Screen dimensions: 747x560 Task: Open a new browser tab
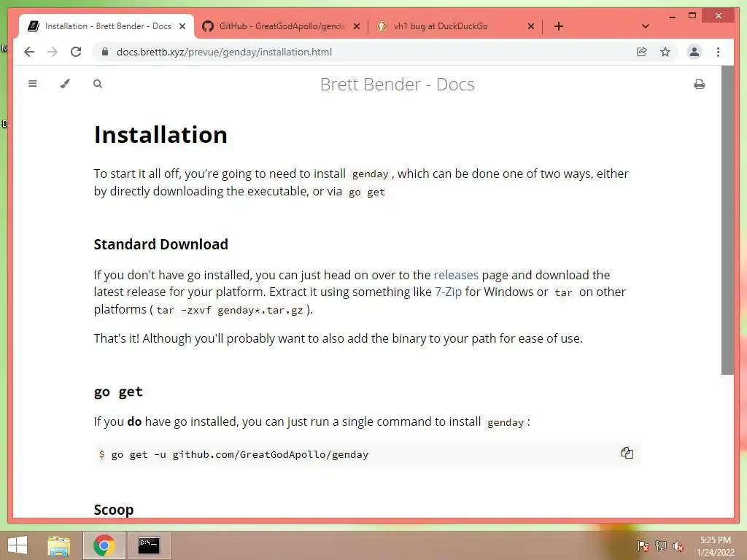point(559,26)
